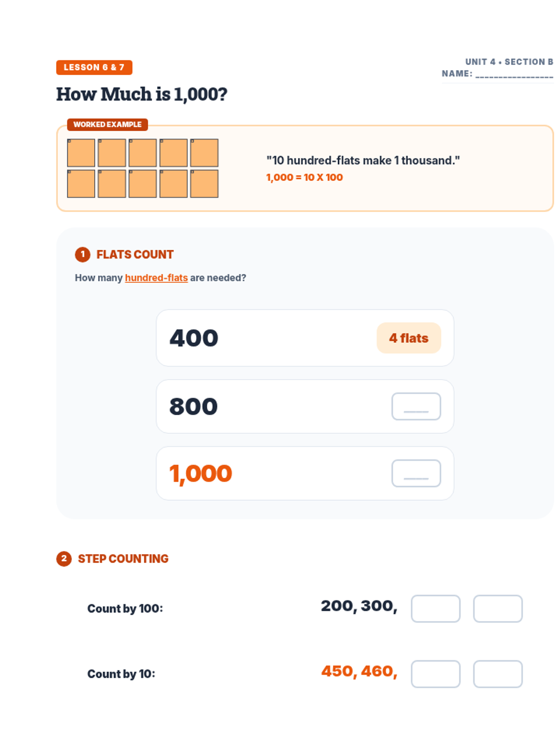Click second blank box in Count by 100

coord(497,608)
